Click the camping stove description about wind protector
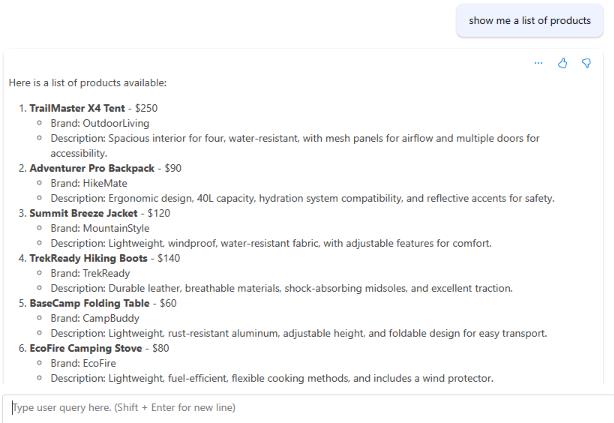The width and height of the screenshot is (614, 423). tap(270, 378)
